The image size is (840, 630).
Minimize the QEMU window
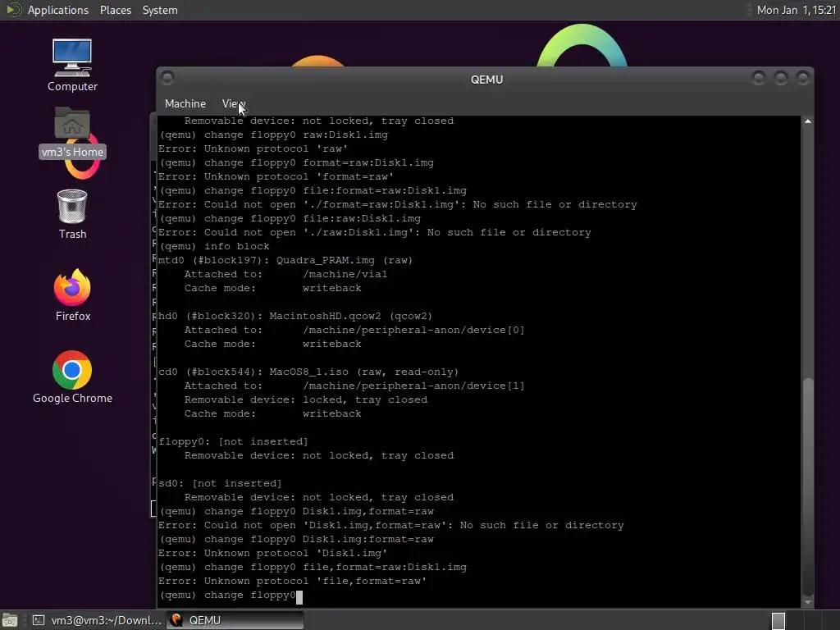point(758,78)
